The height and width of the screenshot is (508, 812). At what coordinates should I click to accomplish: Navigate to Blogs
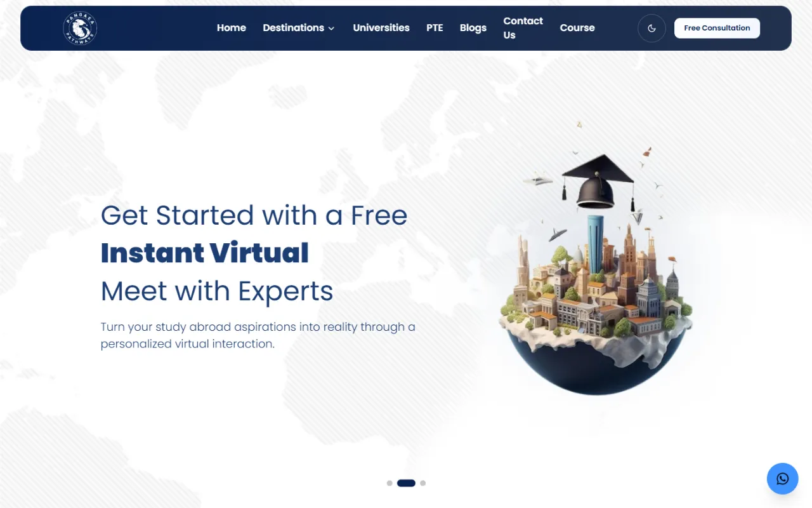pyautogui.click(x=473, y=28)
